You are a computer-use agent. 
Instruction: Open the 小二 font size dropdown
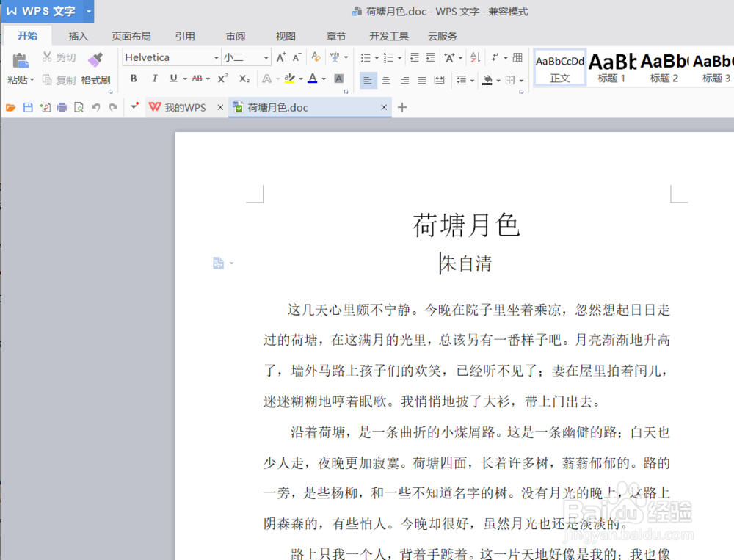click(x=266, y=57)
